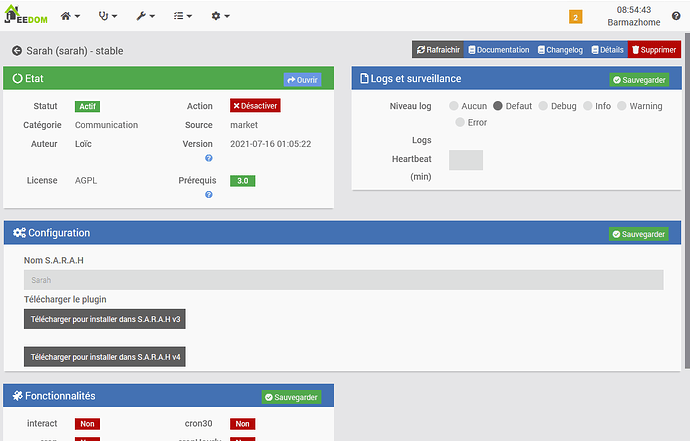690x441 pixels.
Task: Open the home menu icon
Action: click(66, 16)
